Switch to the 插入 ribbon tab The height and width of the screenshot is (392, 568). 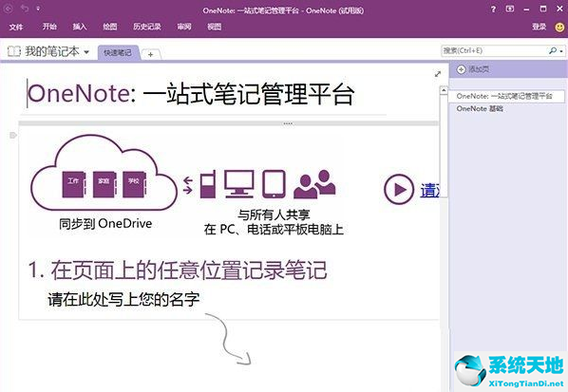pos(80,27)
